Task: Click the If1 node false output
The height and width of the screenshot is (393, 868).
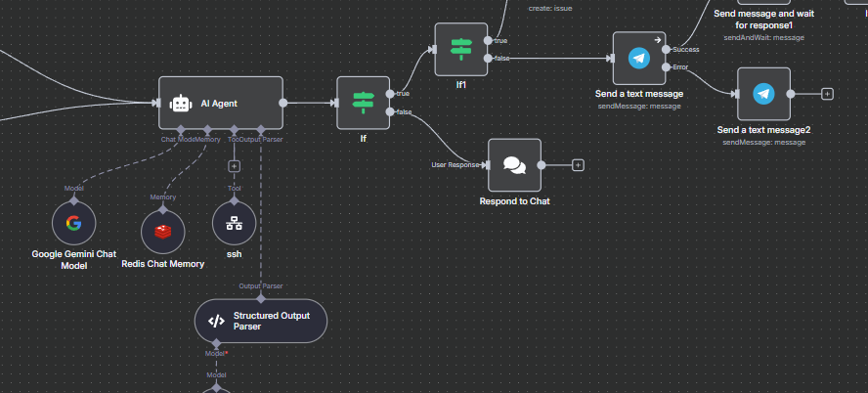Action: [x=488, y=59]
